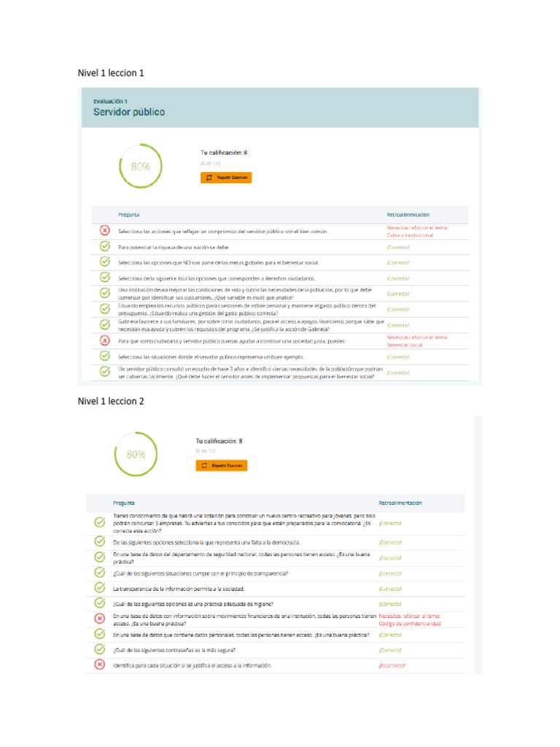Click green check beside 'licitación para construir' question

[x=99, y=522]
